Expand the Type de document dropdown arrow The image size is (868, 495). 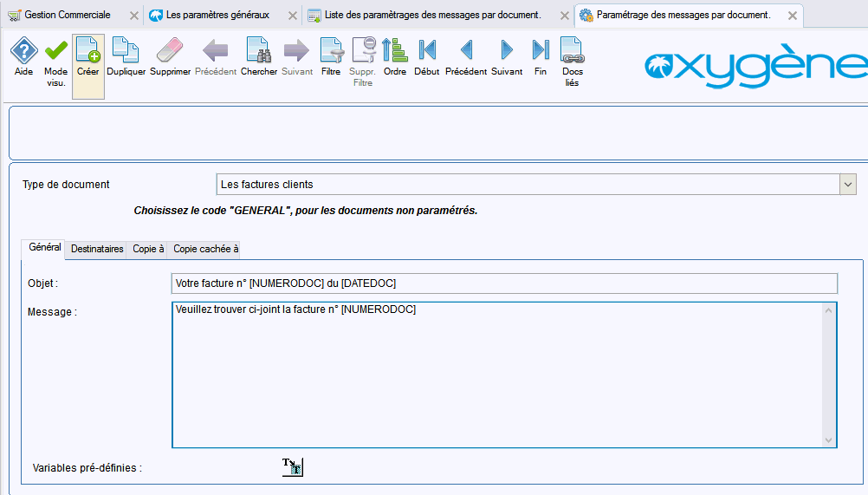(x=847, y=185)
